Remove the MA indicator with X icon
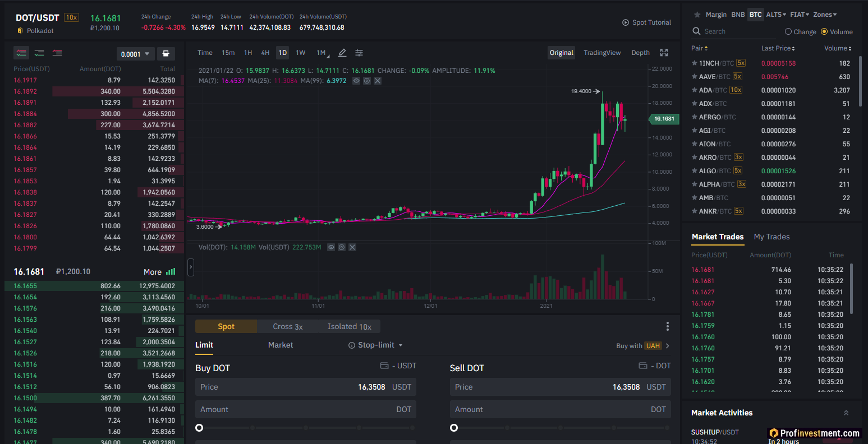The width and height of the screenshot is (868, 444). click(x=378, y=81)
